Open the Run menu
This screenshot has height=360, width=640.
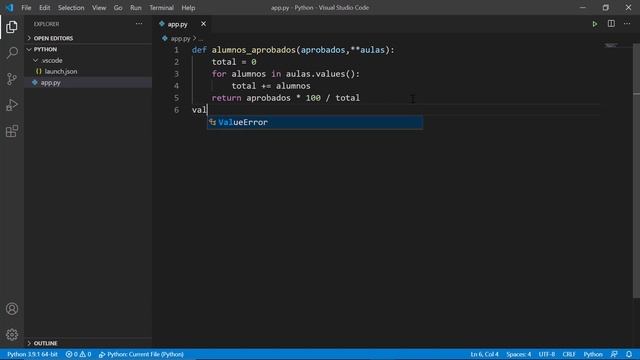click(x=136, y=8)
